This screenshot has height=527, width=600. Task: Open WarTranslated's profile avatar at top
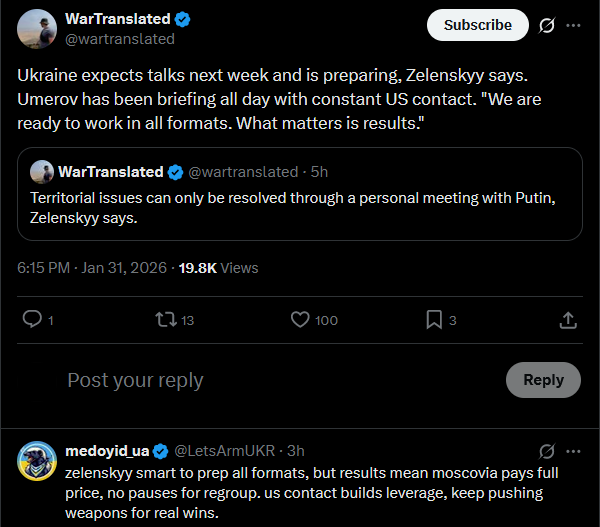37,29
